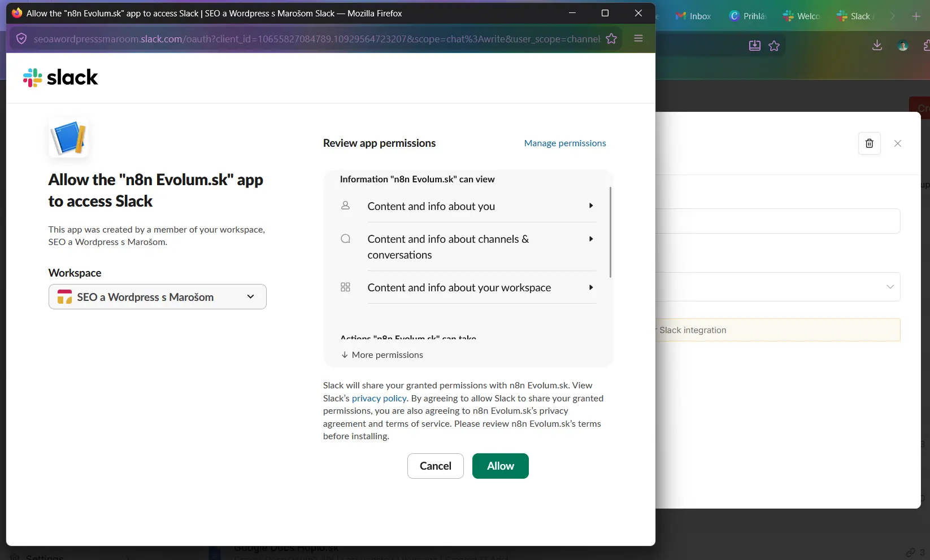Expand 'Content and info about channels & conversations'

tap(590, 239)
